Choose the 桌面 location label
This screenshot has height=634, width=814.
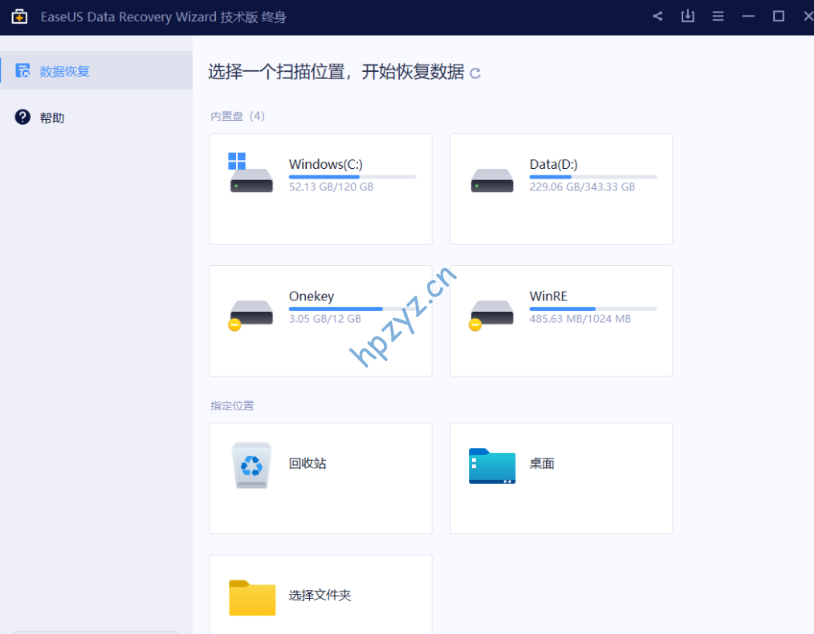[x=542, y=464]
